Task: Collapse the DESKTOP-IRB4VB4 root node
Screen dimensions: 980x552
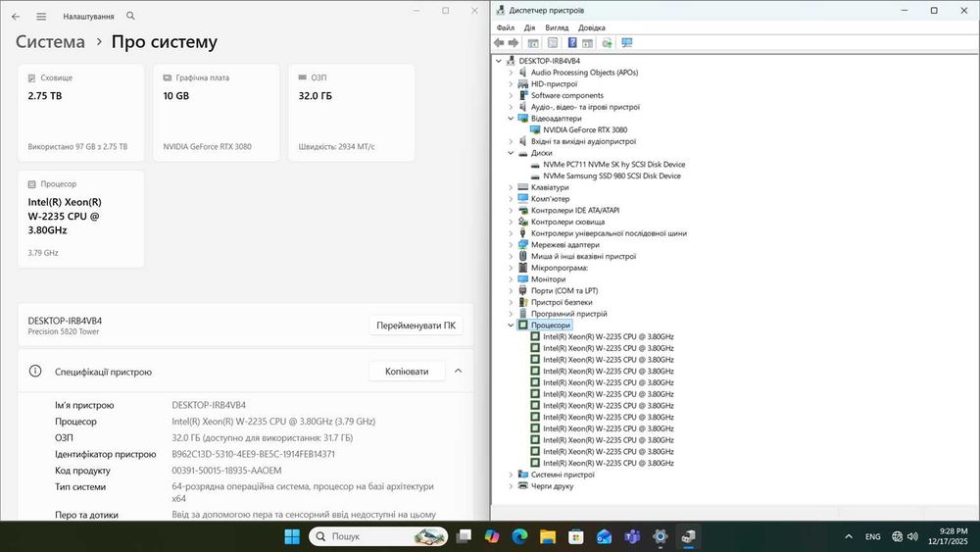Action: pos(499,61)
